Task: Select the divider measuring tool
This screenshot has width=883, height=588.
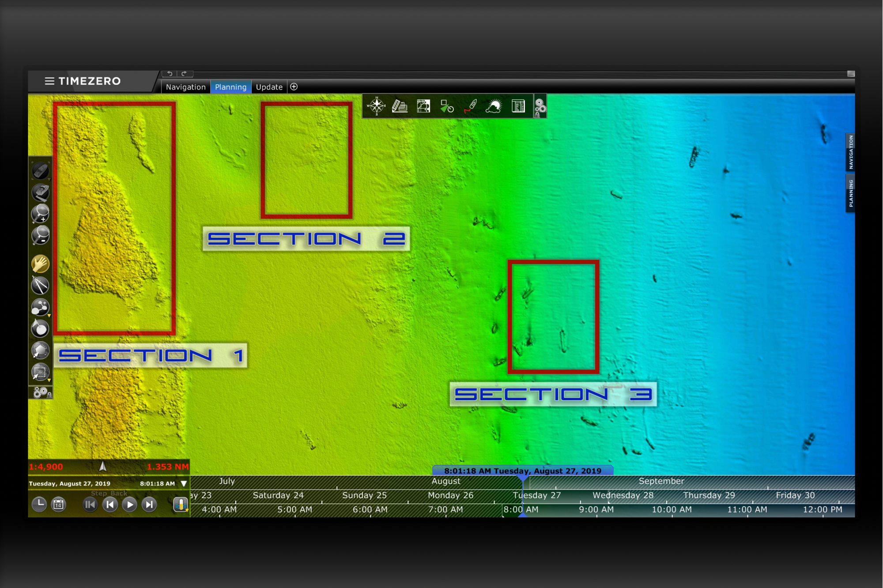Action: (40, 286)
